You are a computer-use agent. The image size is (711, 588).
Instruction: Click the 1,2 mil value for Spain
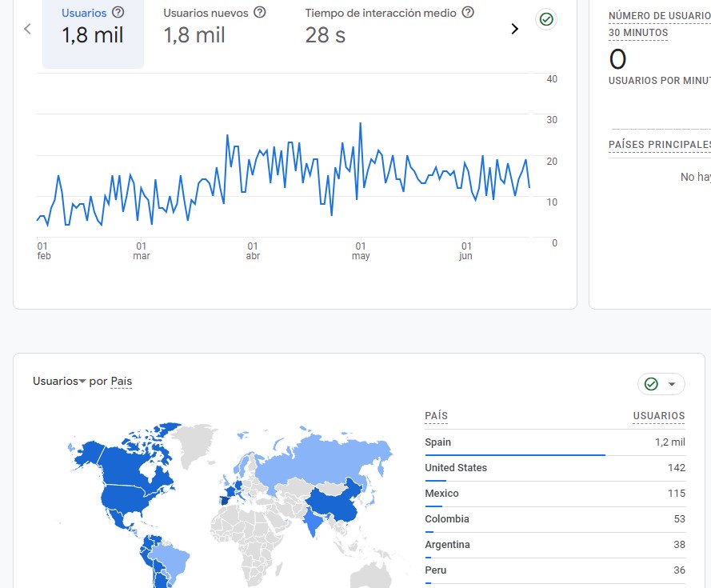pos(669,442)
